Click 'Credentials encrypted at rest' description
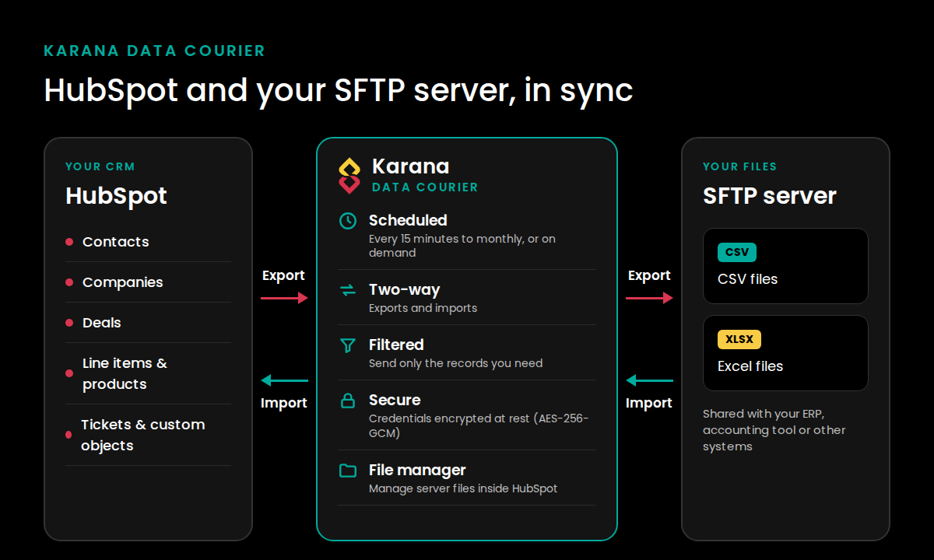934x560 pixels. click(x=479, y=425)
